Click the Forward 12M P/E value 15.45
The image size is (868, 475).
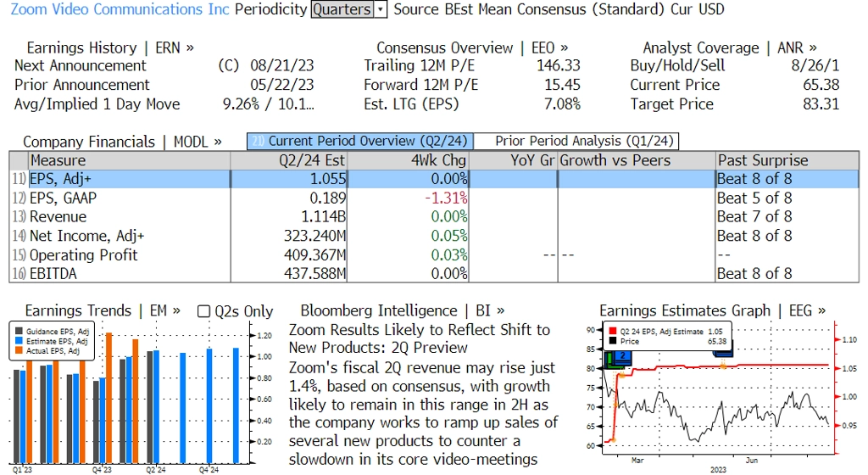coord(563,85)
